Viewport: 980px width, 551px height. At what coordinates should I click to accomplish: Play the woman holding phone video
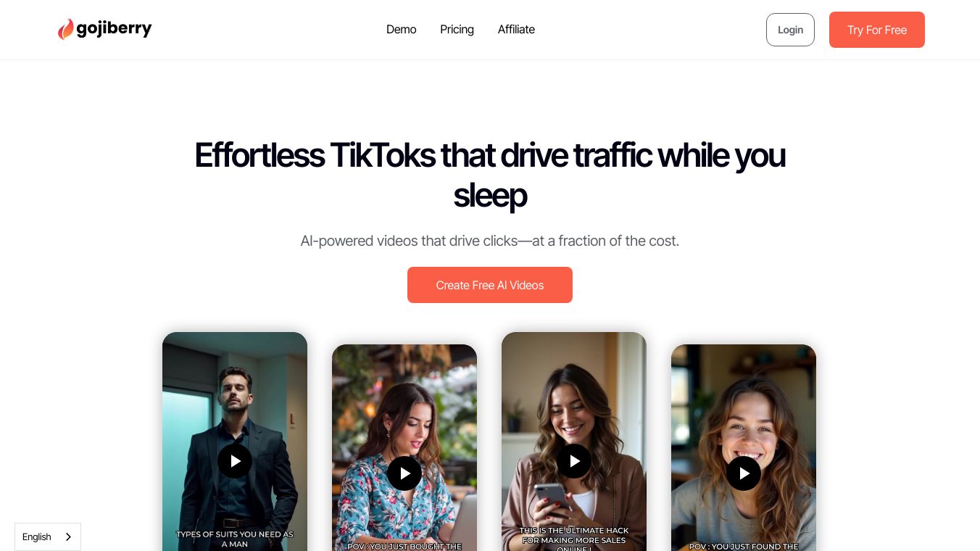pos(574,461)
